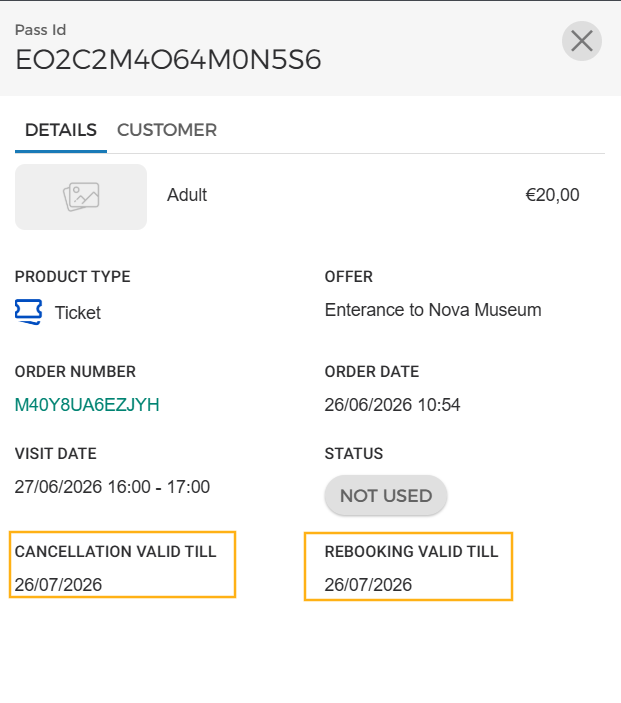Click the Adult ticket label
Screen dimensions: 621x703
pyautogui.click(x=187, y=195)
